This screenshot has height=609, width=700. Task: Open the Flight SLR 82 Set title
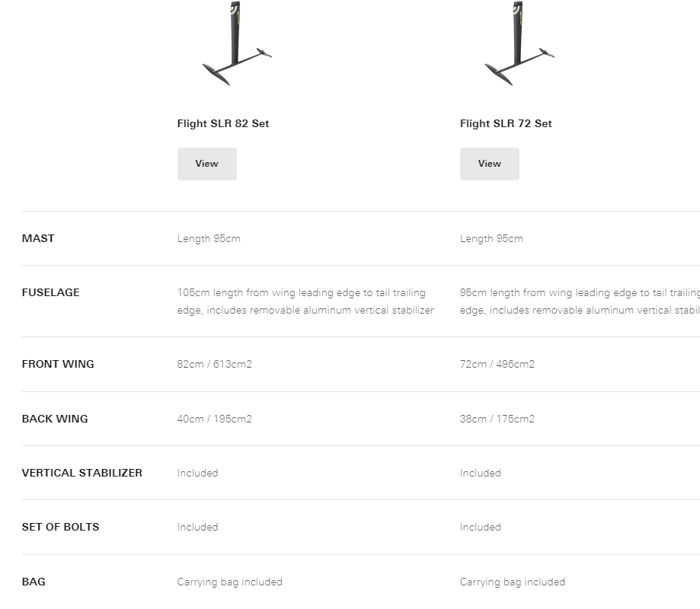pyautogui.click(x=223, y=123)
